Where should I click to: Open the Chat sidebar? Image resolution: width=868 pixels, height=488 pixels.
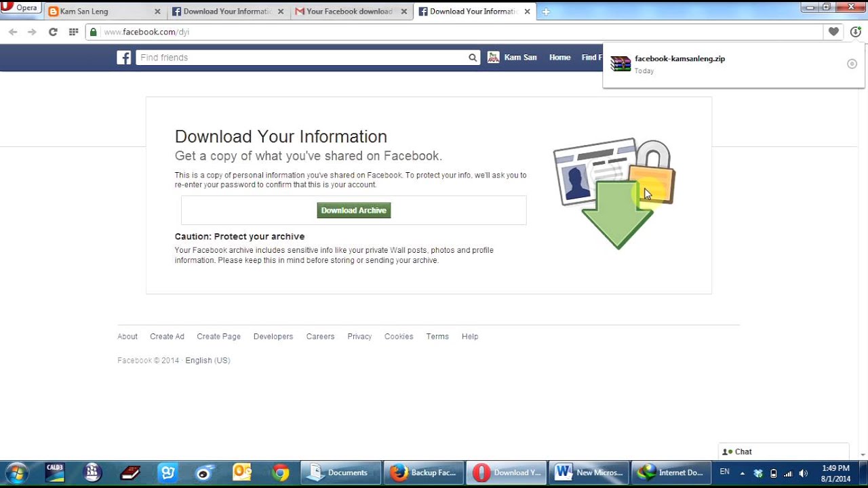pyautogui.click(x=783, y=452)
